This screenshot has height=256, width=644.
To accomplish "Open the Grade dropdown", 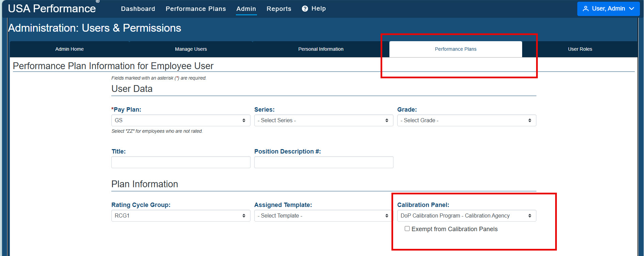I will point(467,120).
